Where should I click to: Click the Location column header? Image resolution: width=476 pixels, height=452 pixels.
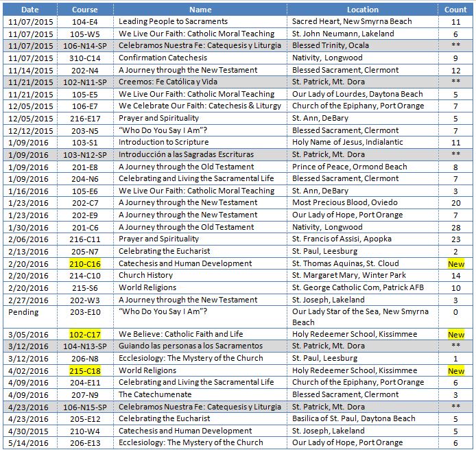click(362, 10)
